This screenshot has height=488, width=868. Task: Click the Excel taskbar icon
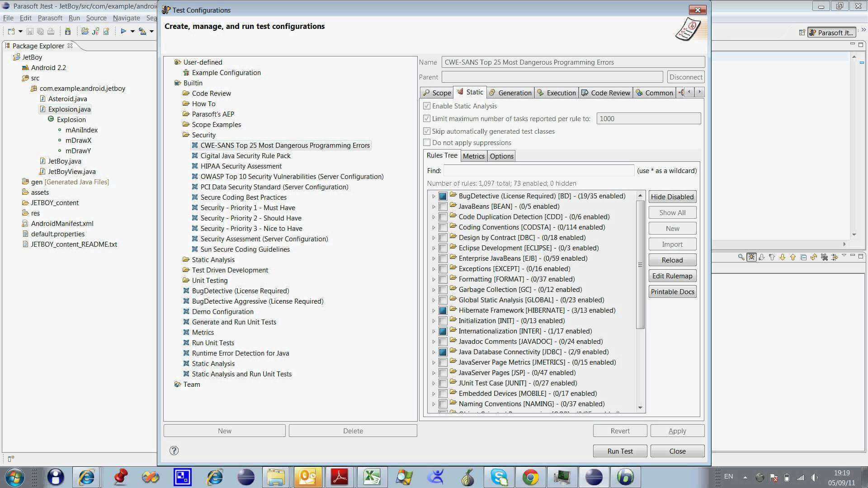click(x=372, y=477)
